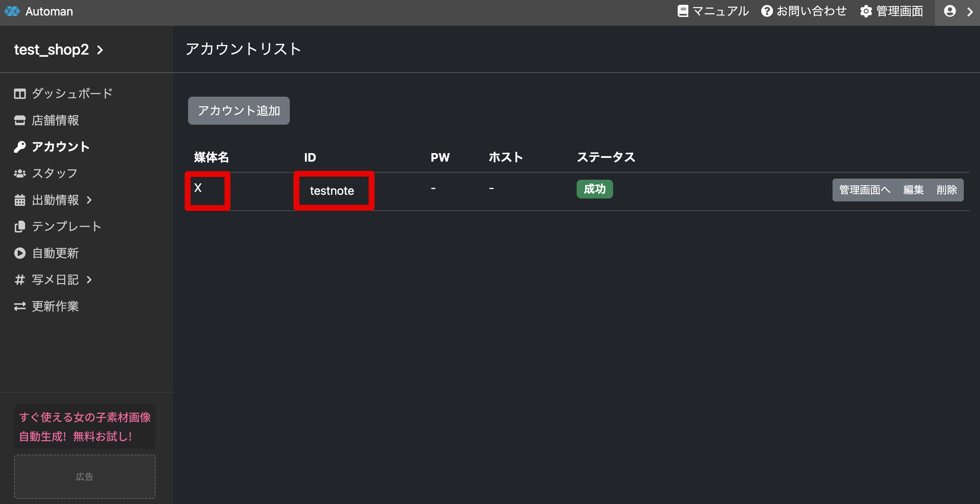
Task: Click the 成功 status badge
Action: [595, 189]
